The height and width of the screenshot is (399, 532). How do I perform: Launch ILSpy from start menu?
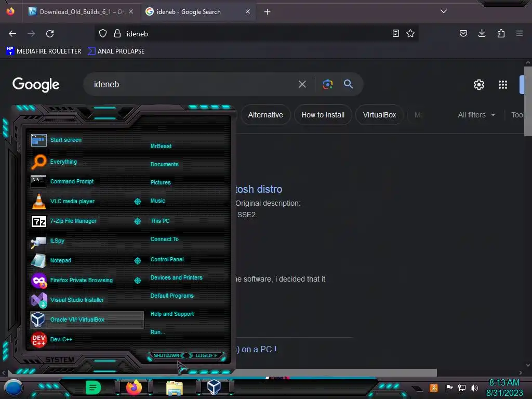coord(57,241)
